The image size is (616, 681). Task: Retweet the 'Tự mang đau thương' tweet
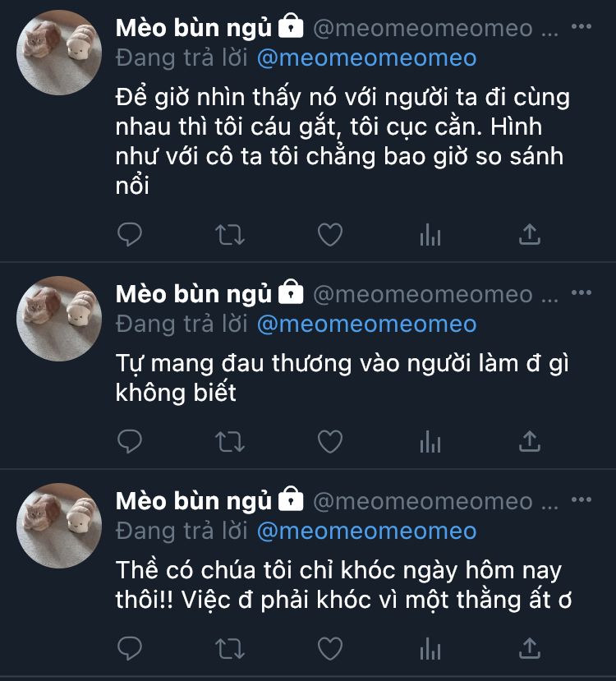point(230,441)
